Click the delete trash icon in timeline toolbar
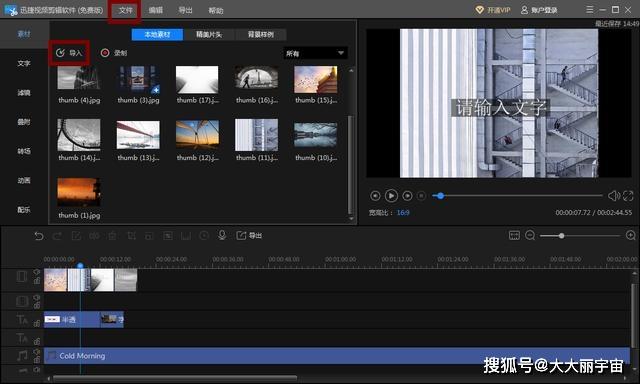This screenshot has height=384, width=640. tap(113, 236)
